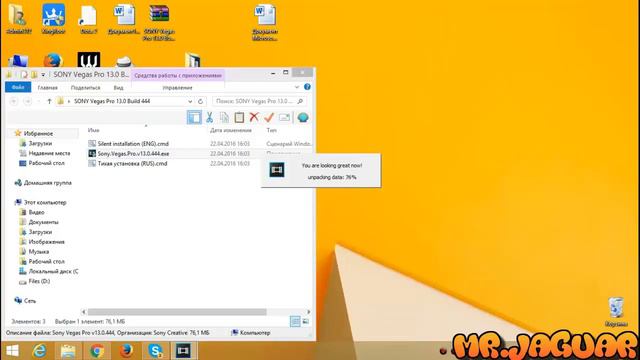
Task: Click the orange checkmark Properties icon
Action: 269,118
